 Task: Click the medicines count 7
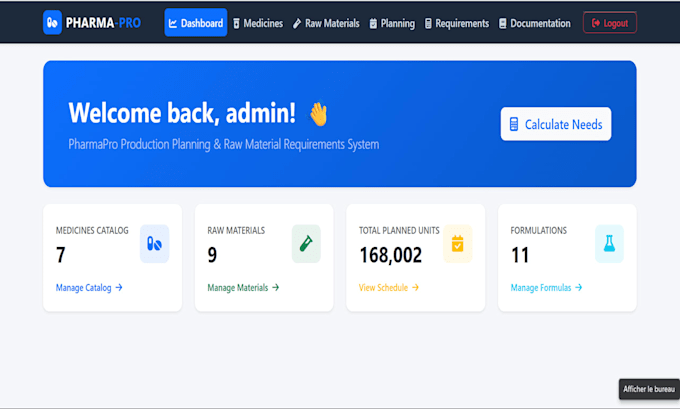click(61, 255)
